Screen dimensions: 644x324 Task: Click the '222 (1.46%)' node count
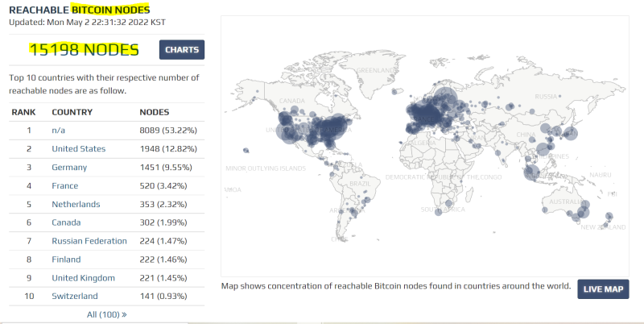pos(163,260)
